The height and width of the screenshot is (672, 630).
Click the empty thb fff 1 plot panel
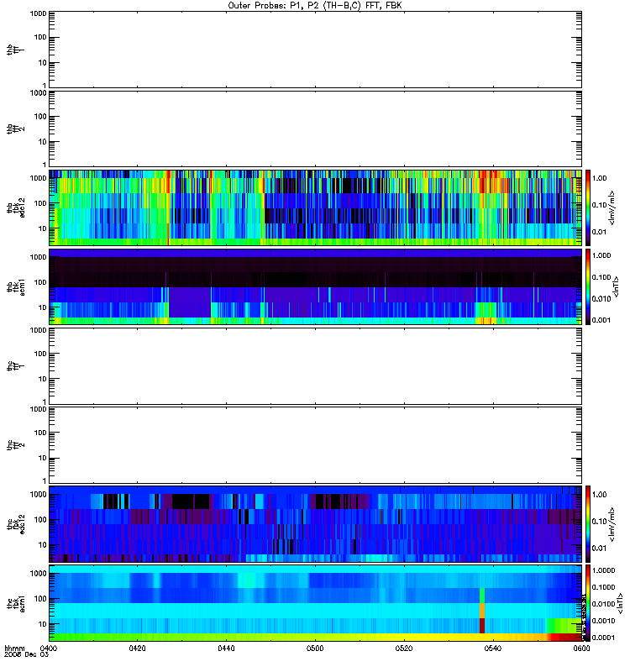(x=315, y=50)
